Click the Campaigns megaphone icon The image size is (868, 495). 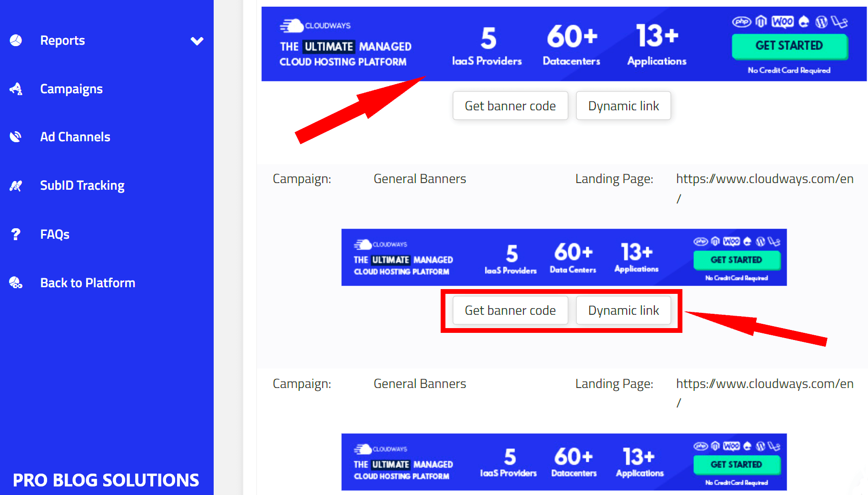[16, 89]
